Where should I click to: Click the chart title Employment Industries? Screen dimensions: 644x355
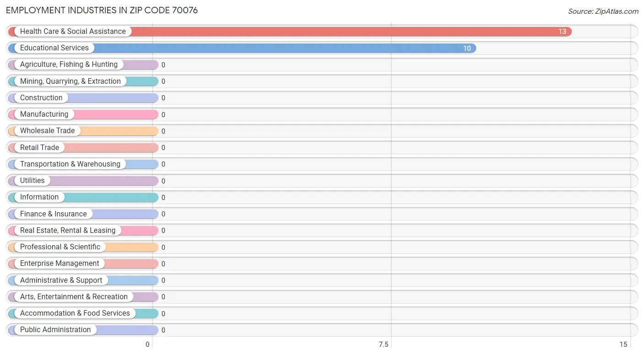tap(102, 10)
